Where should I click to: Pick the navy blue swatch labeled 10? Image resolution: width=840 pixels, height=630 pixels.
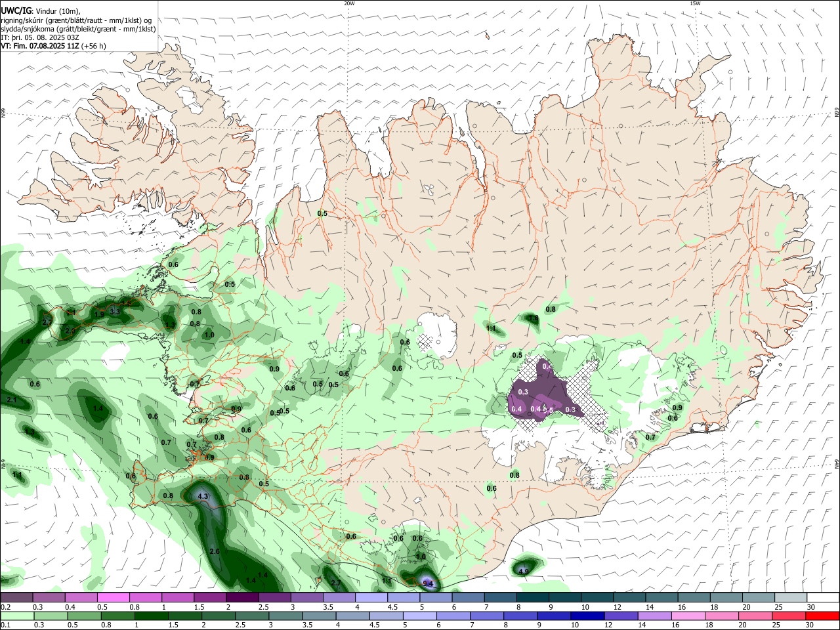[x=586, y=616]
